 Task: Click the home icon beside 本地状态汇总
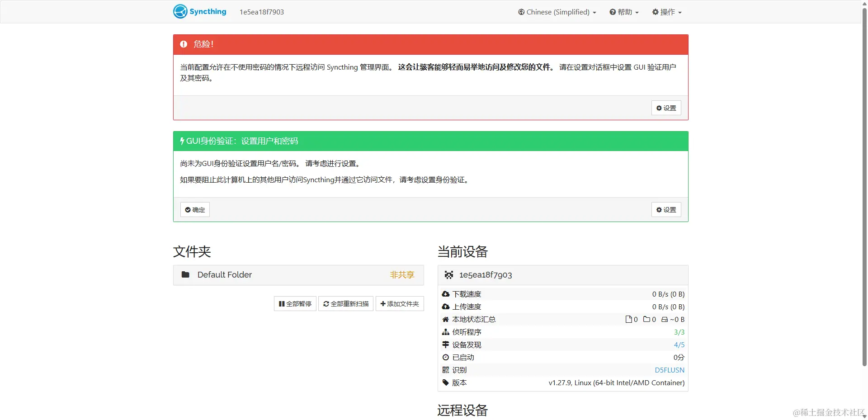(x=446, y=319)
